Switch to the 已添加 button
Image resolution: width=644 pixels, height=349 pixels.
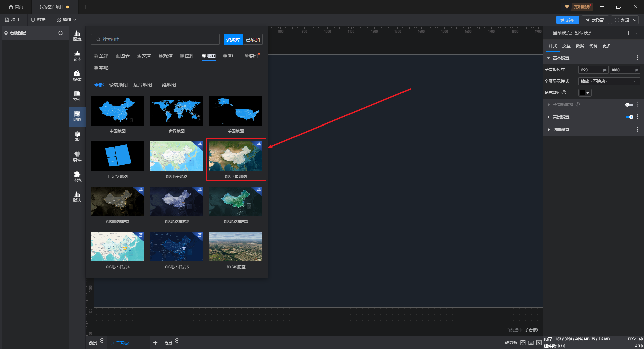[x=253, y=40]
